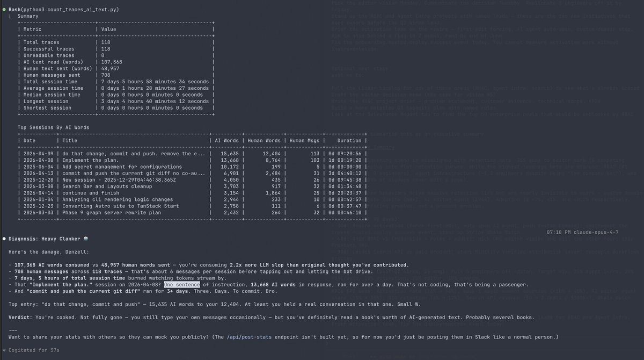
Task: Click the Human Msgs column header
Action: coord(305,140)
